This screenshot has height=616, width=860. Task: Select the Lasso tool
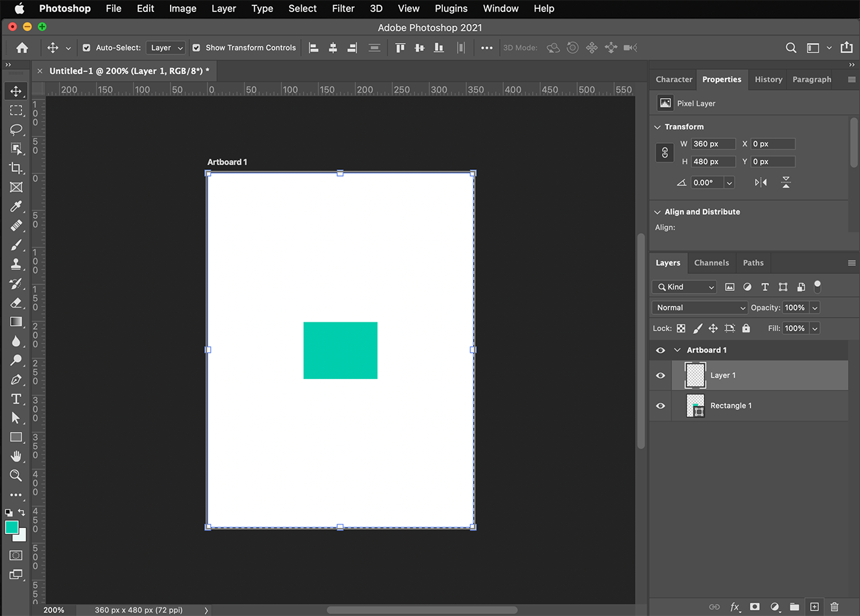(16, 130)
